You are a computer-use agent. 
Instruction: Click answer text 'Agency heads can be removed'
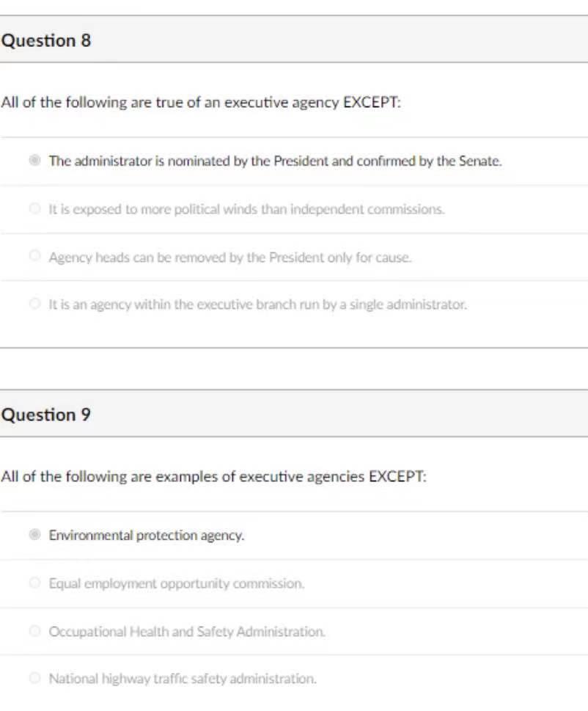230,257
